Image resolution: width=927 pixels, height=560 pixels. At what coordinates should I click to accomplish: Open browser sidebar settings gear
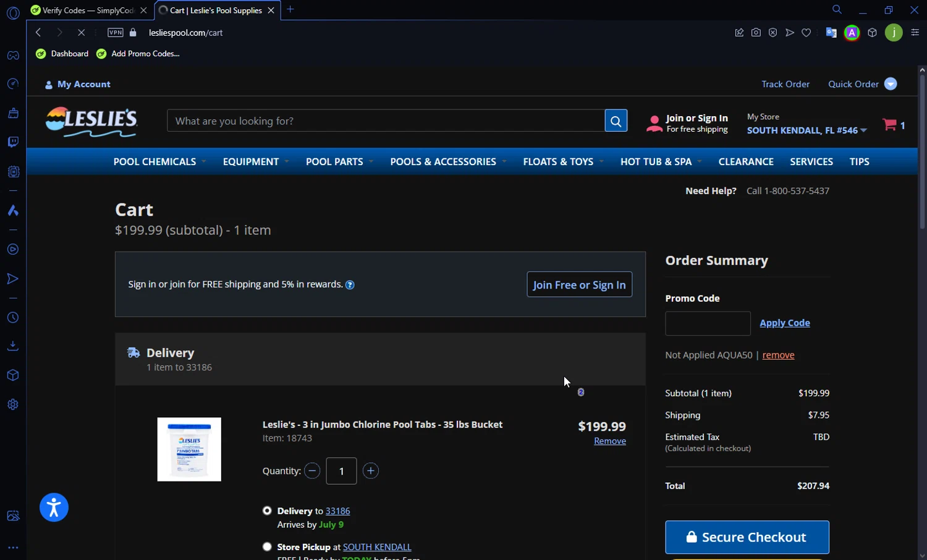tap(13, 405)
